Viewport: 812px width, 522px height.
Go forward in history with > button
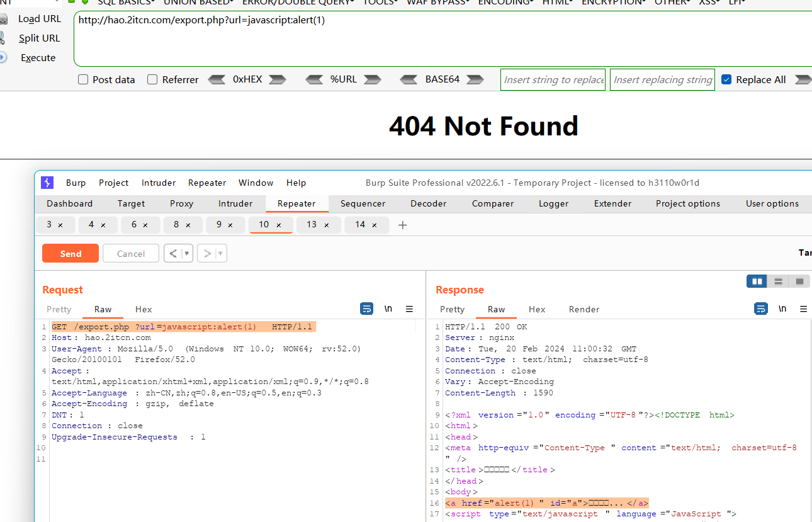click(207, 254)
